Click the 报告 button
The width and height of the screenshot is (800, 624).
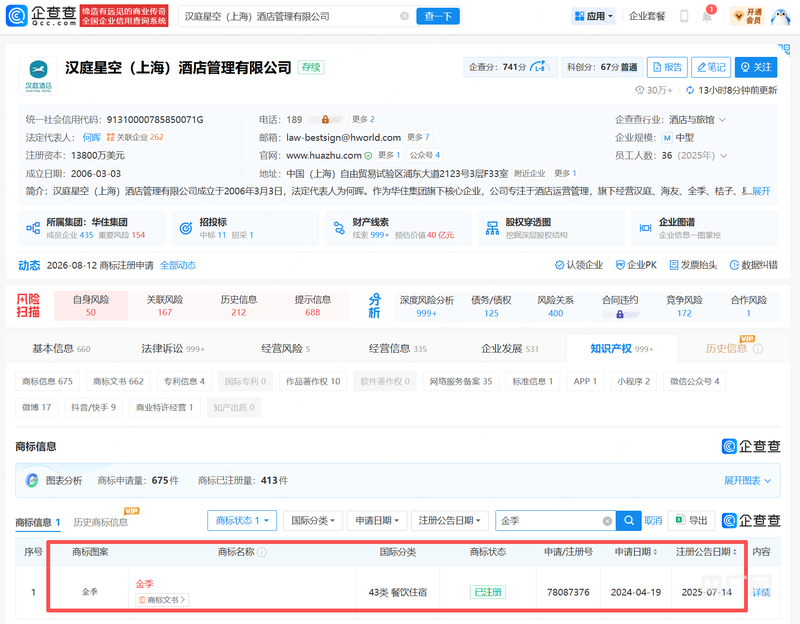tap(667, 67)
